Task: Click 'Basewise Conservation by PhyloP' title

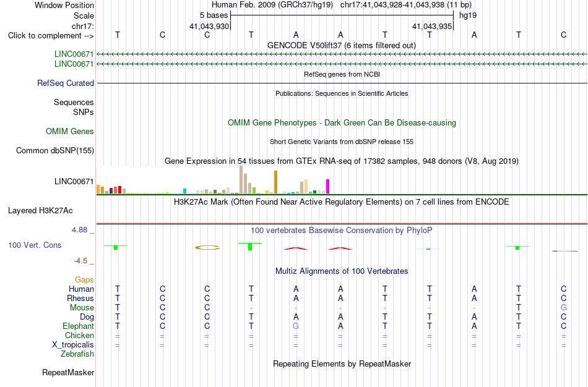Action: point(342,231)
